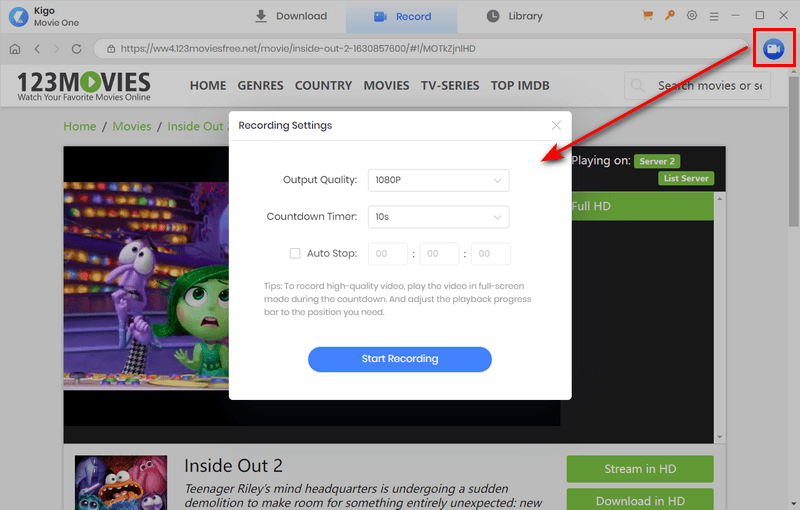The width and height of the screenshot is (800, 510).
Task: Click the Auto Stop hours field
Action: tap(388, 253)
